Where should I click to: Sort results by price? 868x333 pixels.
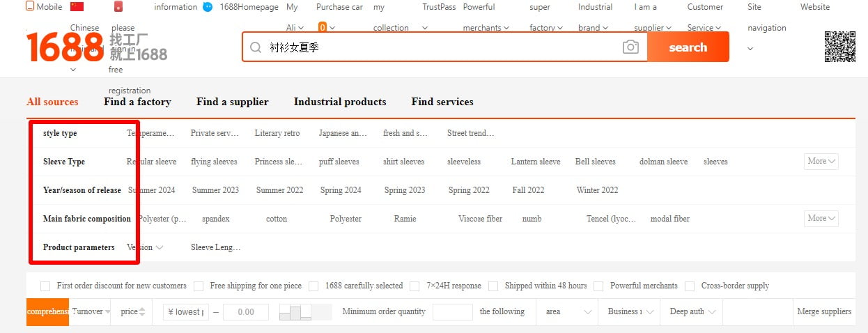(x=132, y=312)
